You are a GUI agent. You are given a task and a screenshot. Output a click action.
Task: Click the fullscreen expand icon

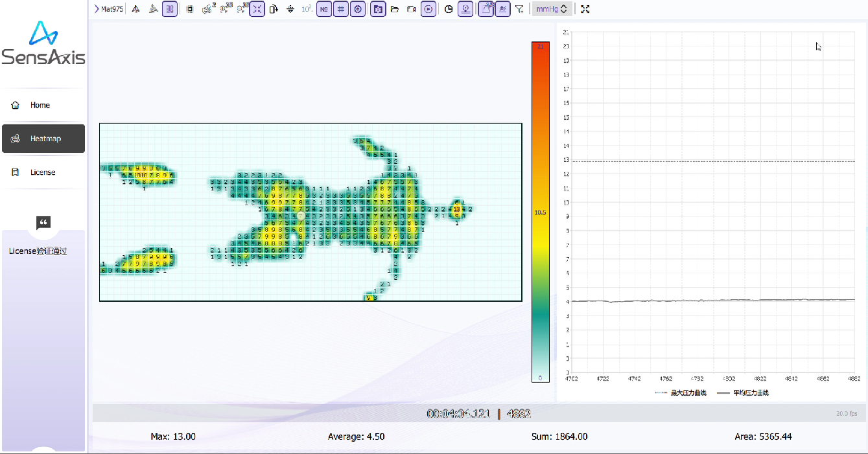(x=585, y=9)
